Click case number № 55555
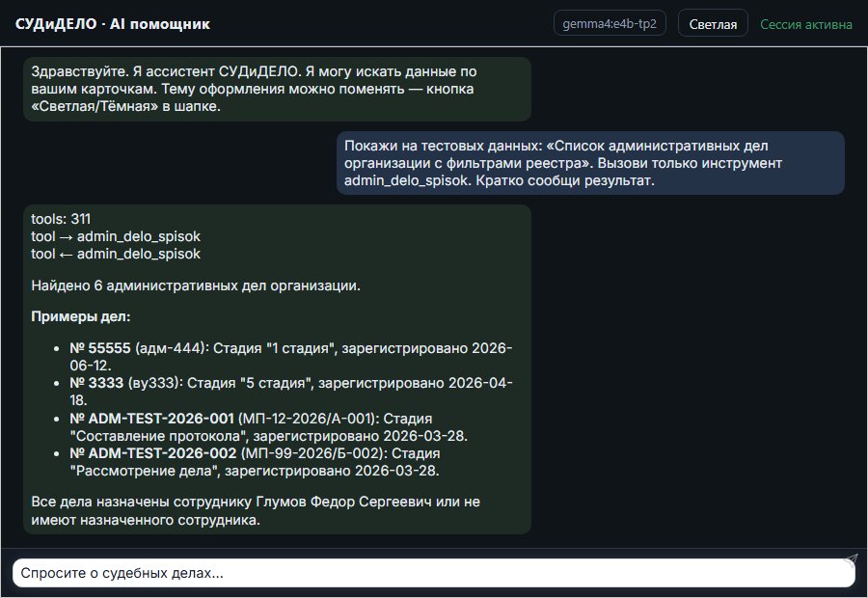Screen dimensions: 868x598 coord(100,348)
